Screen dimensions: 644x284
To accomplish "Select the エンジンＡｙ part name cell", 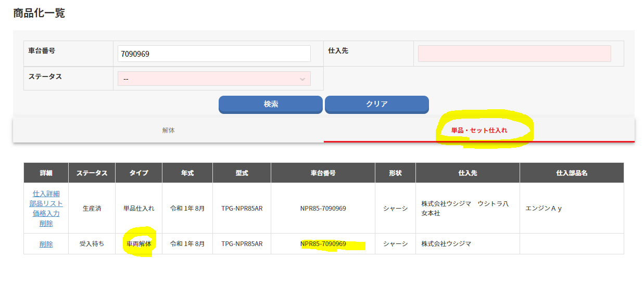I will (x=572, y=208).
